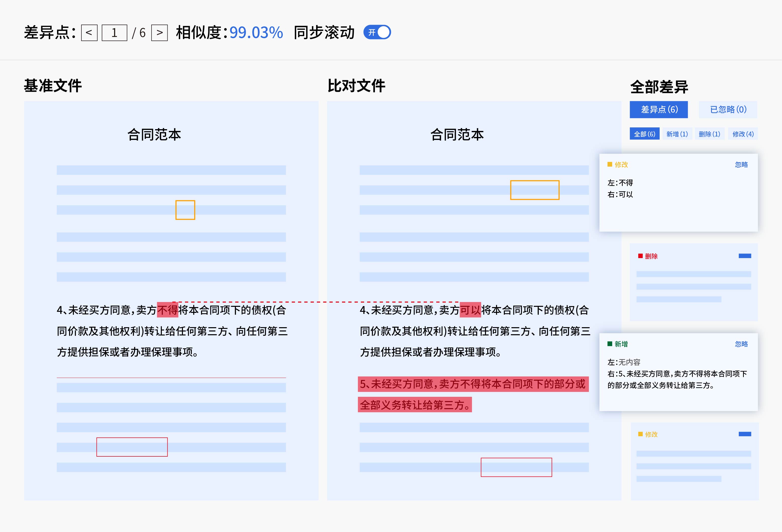
Task: Click the orange marker box in the 比对文件 pane
Action: tap(535, 190)
